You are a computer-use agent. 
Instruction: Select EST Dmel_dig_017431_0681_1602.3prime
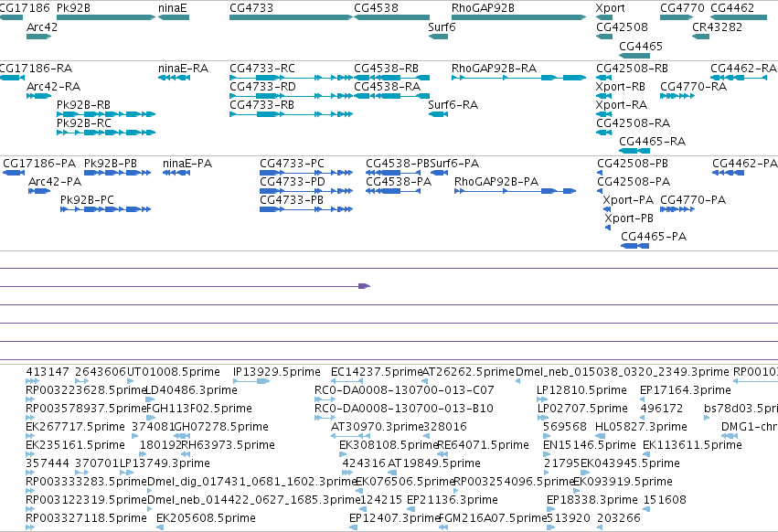pos(150,491)
